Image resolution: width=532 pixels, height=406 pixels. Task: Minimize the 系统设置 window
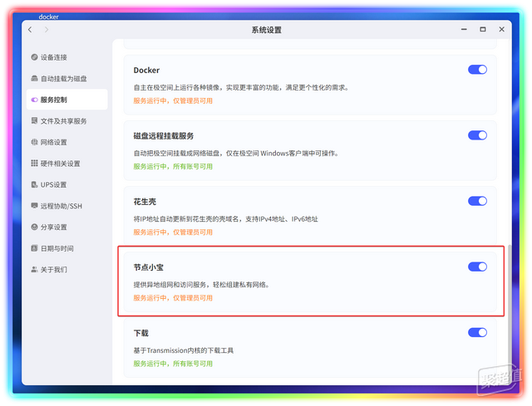pyautogui.click(x=464, y=30)
